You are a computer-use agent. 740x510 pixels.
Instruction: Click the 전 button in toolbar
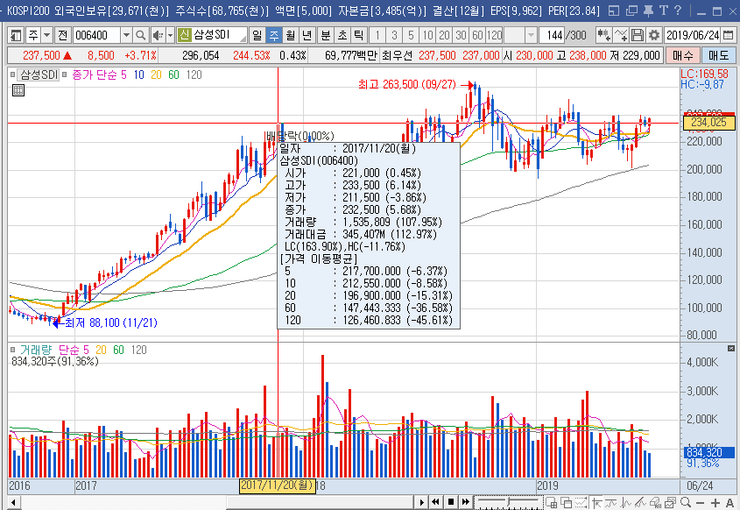[63, 35]
